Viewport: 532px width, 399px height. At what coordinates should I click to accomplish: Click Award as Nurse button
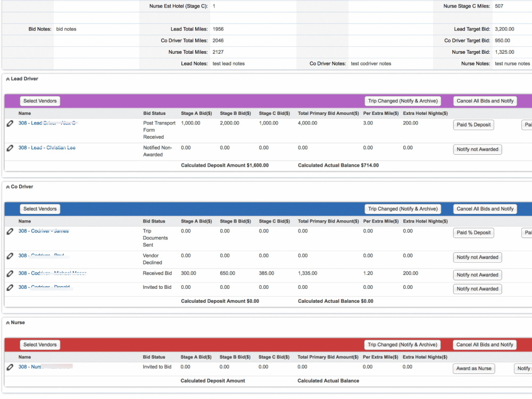(473, 369)
